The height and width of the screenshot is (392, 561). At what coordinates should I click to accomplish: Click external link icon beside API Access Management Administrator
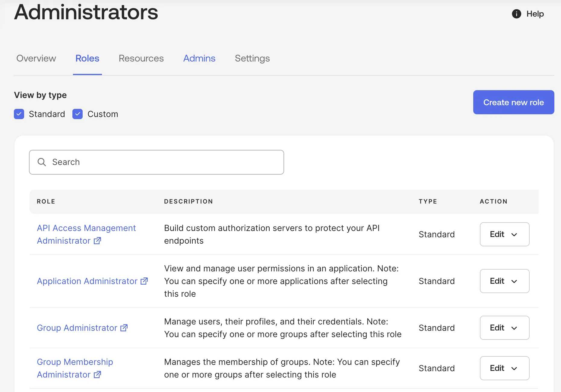pos(97,241)
